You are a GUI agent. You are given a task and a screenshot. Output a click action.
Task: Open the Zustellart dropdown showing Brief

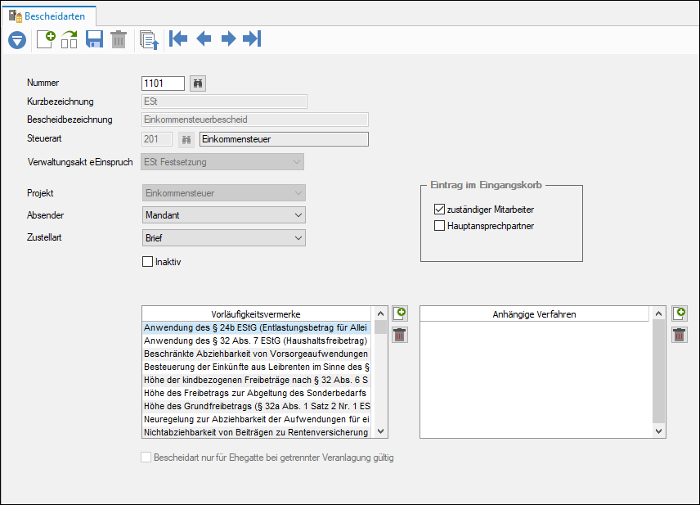click(224, 238)
